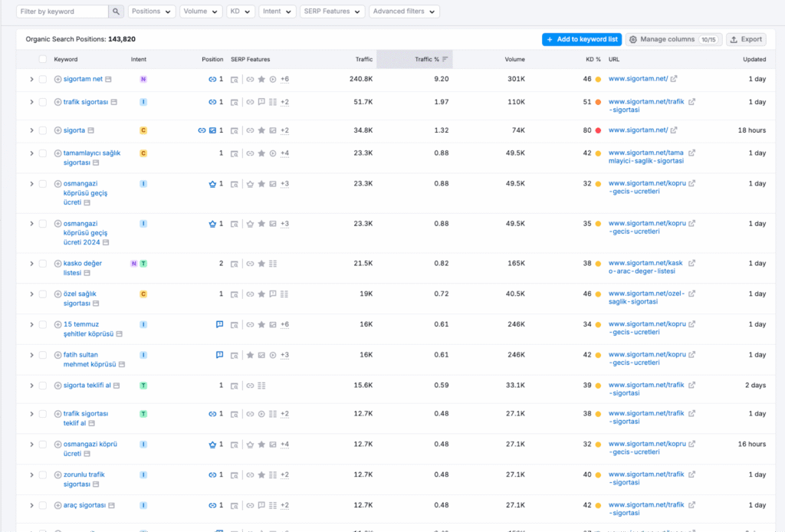This screenshot has width=785, height=532.
Task: Check the box for 'özel sağlık sigortası' row
Action: click(43, 294)
